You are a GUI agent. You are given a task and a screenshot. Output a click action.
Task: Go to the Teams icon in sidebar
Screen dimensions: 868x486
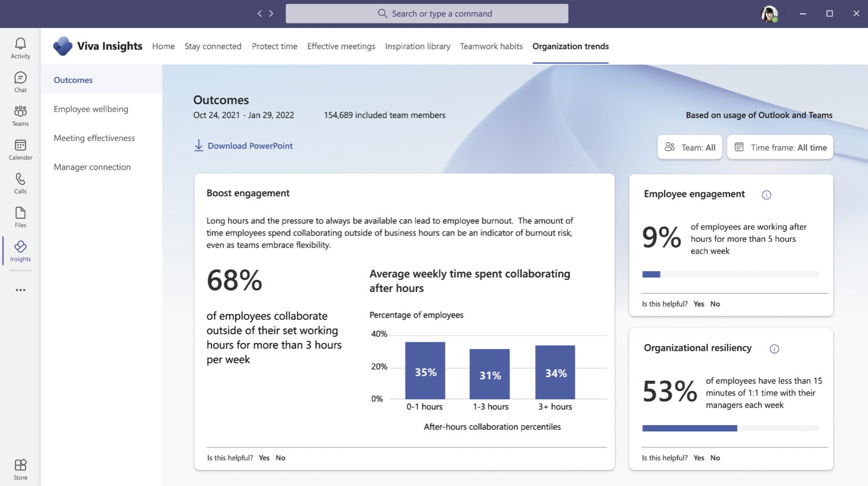tap(20, 116)
